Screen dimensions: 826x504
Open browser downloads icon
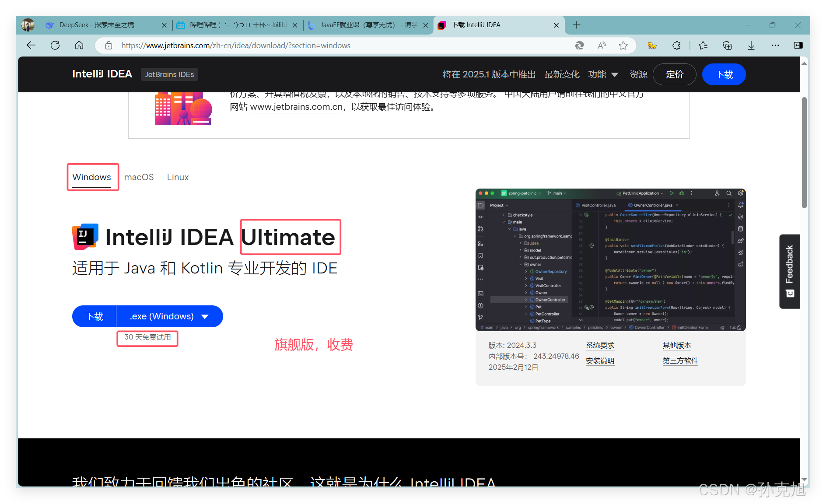[751, 45]
